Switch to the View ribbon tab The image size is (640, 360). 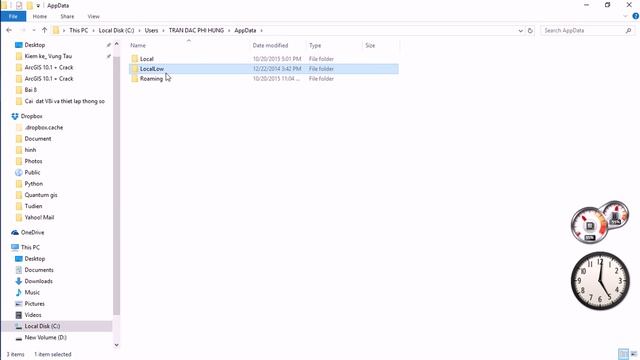pos(93,16)
